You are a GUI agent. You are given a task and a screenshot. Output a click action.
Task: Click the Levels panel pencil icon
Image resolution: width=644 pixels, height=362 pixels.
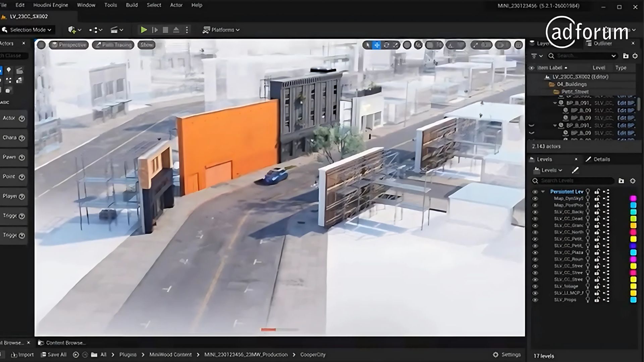click(575, 170)
